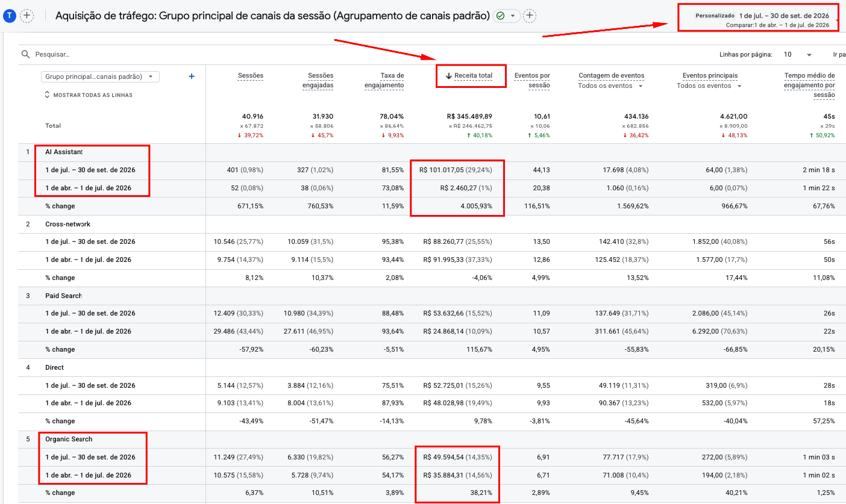This screenshot has height=504, width=846.
Task: Click the 671,15% sessions change value
Action: tap(250, 206)
